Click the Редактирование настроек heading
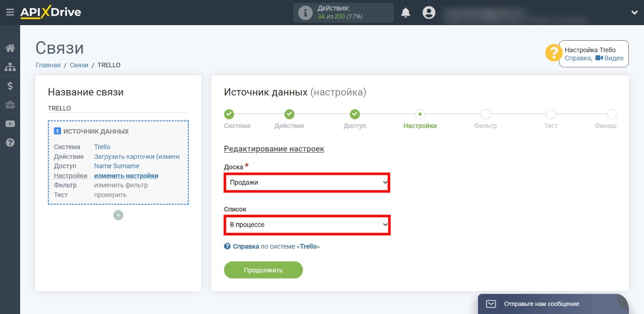Viewport: 644px width, 314px height. point(274,149)
